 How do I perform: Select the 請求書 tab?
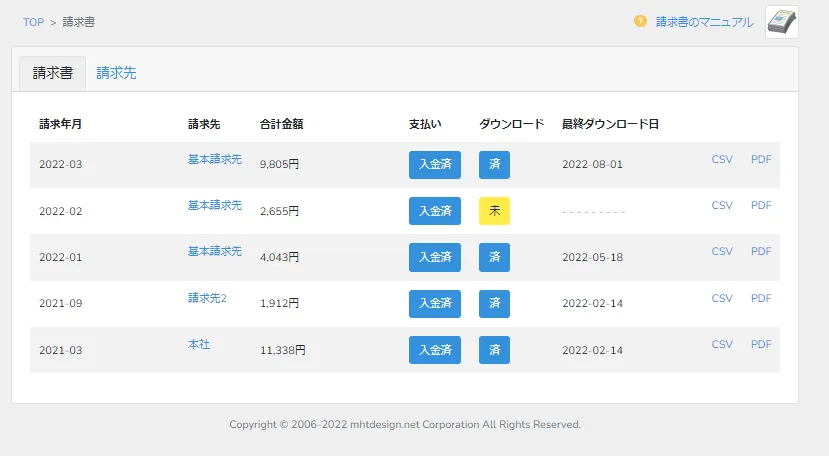[x=52, y=73]
